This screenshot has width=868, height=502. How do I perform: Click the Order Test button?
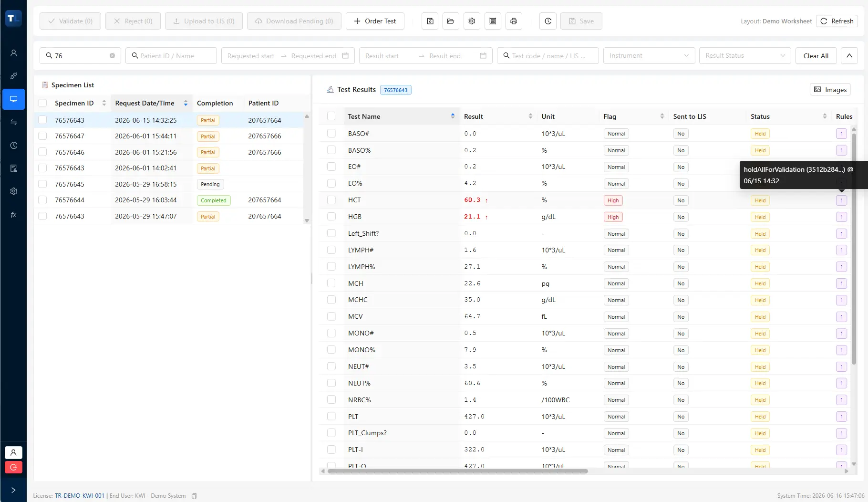point(375,21)
